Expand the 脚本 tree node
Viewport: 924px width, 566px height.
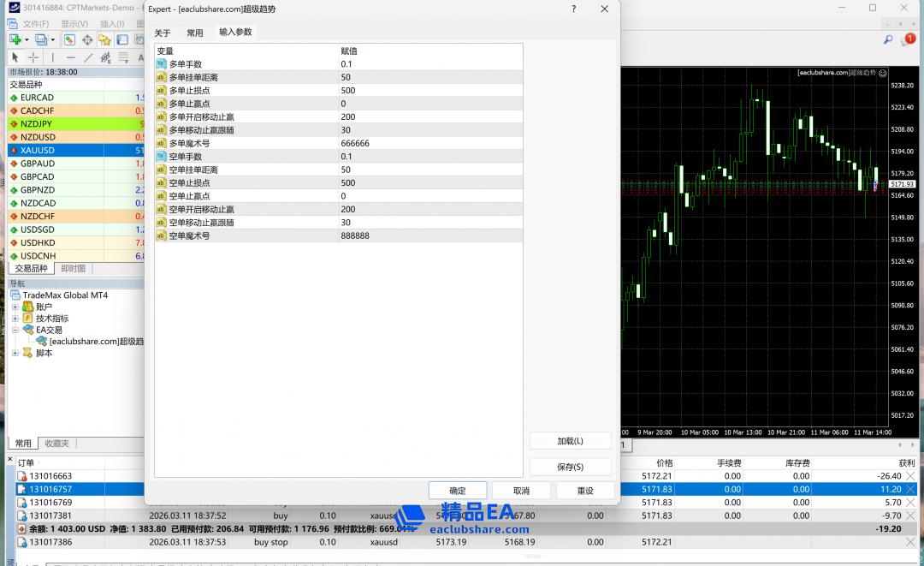click(x=15, y=353)
